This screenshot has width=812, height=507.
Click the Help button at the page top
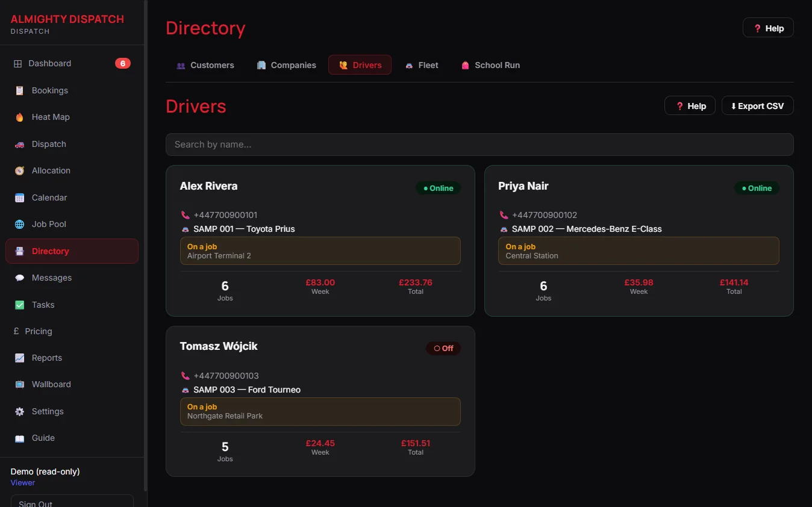768,28
